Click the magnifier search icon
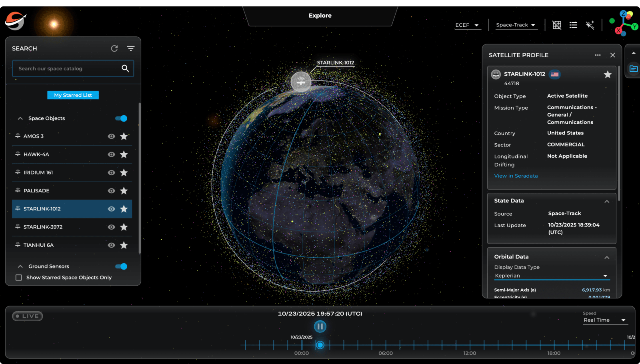Image resolution: width=640 pixels, height=364 pixels. 125,68
